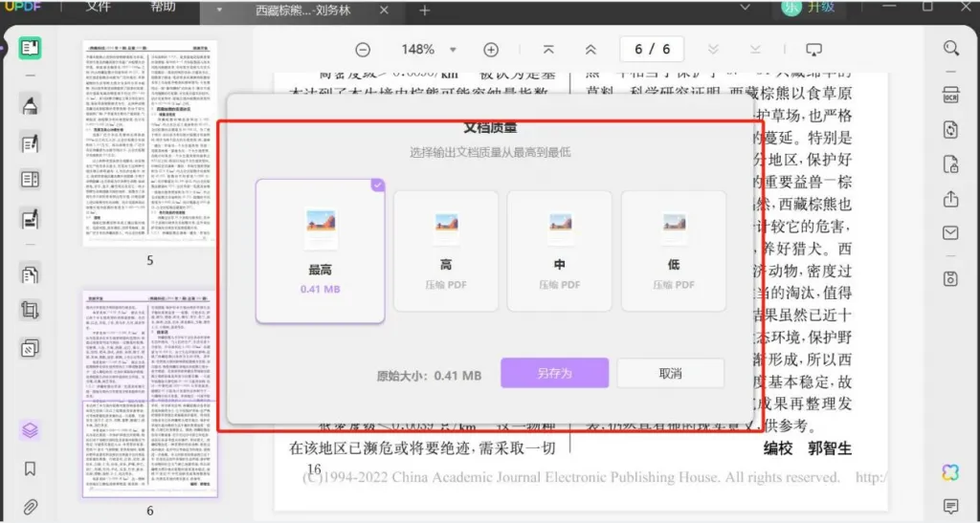
Task: Open the Fill and Sign tool
Action: (30, 218)
